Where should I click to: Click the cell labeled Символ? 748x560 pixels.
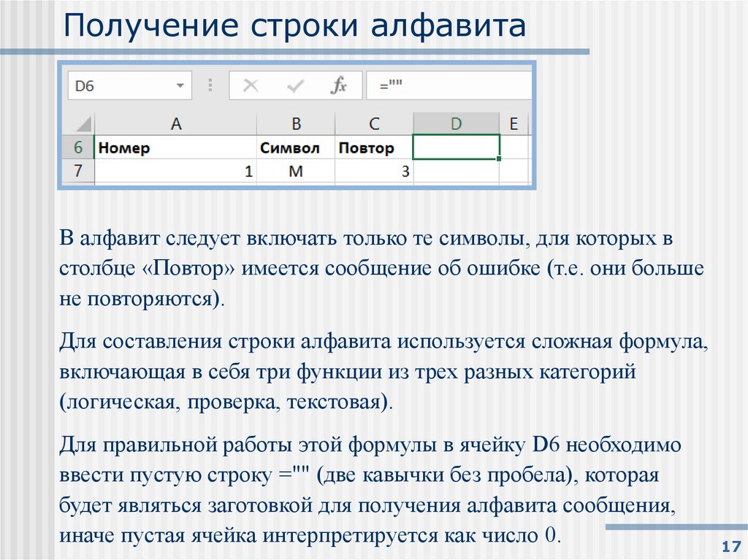point(291,147)
